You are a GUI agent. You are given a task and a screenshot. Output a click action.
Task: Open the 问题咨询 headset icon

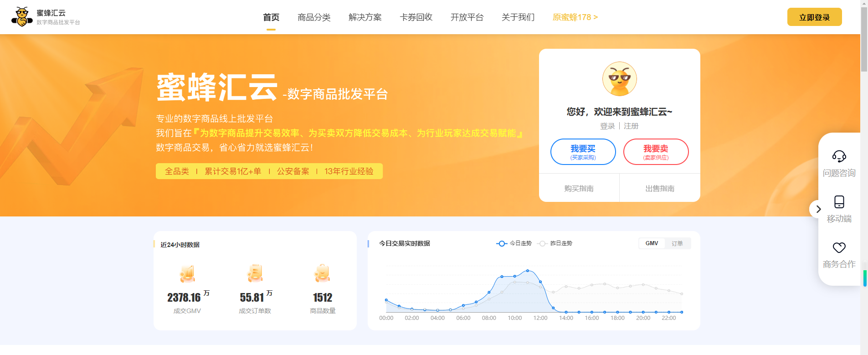click(x=839, y=156)
